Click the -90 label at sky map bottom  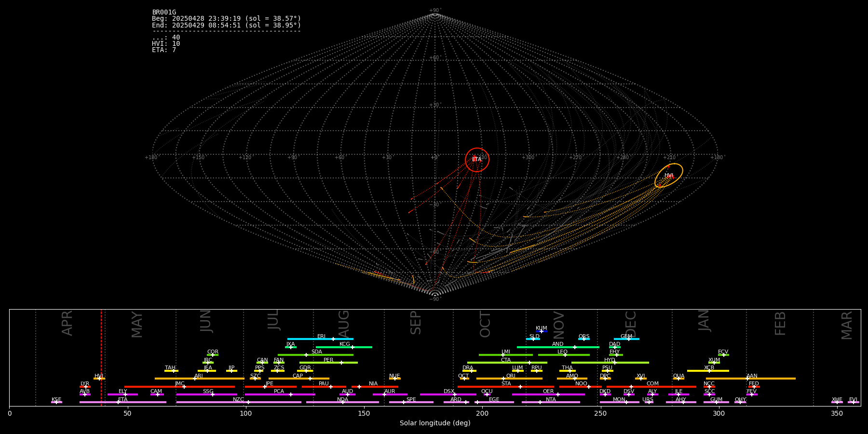click(434, 299)
